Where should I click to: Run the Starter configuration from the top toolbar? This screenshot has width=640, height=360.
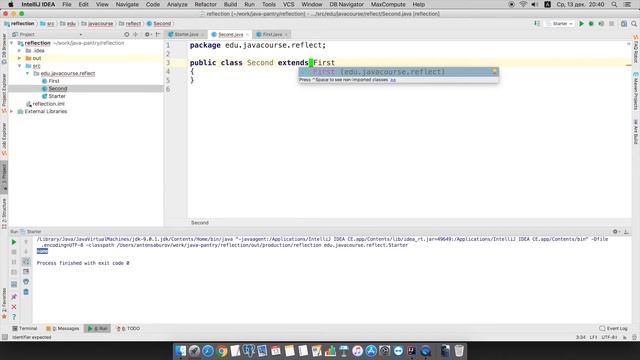(x=581, y=24)
